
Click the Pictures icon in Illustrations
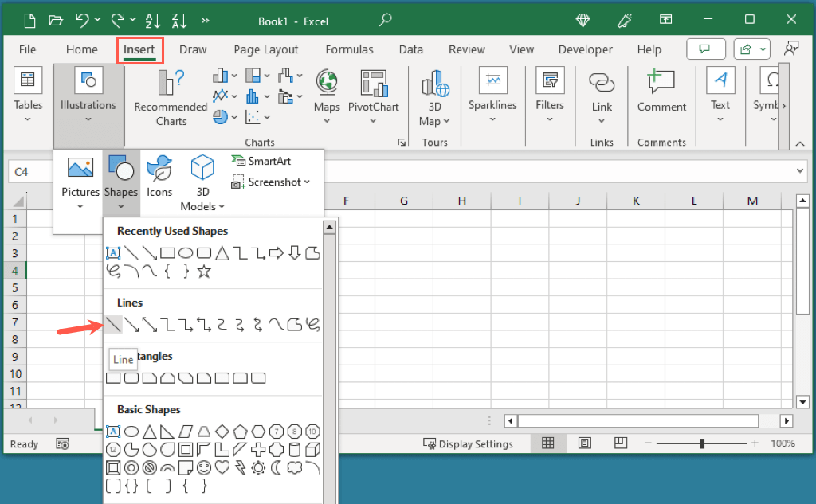pos(80,169)
